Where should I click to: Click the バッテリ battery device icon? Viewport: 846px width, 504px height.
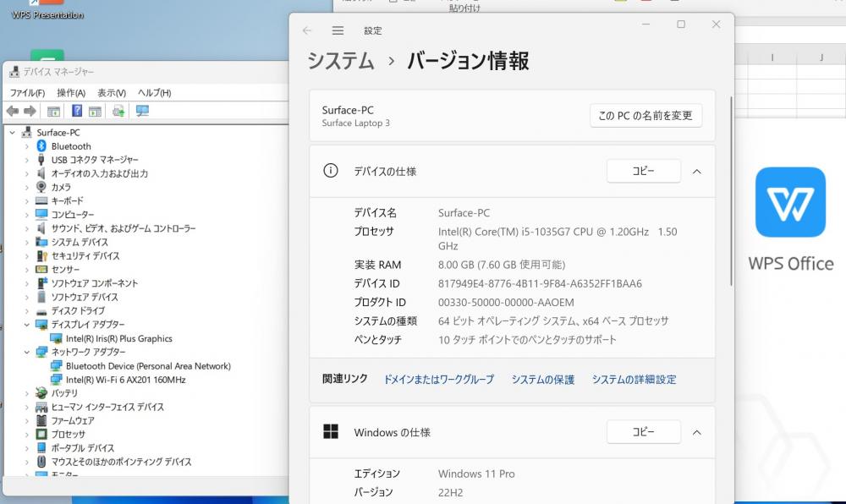pos(41,393)
